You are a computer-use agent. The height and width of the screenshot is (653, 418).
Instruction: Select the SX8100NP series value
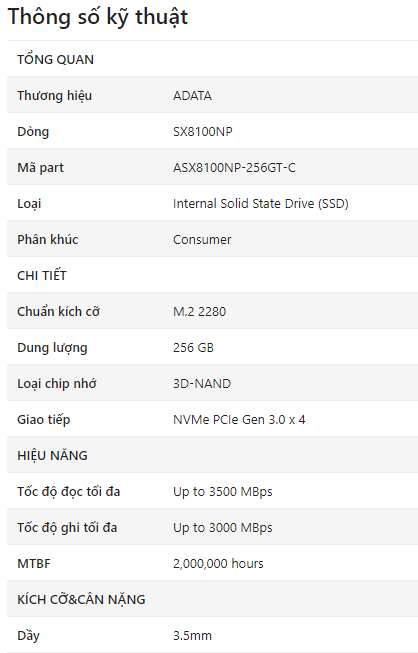pos(203,132)
